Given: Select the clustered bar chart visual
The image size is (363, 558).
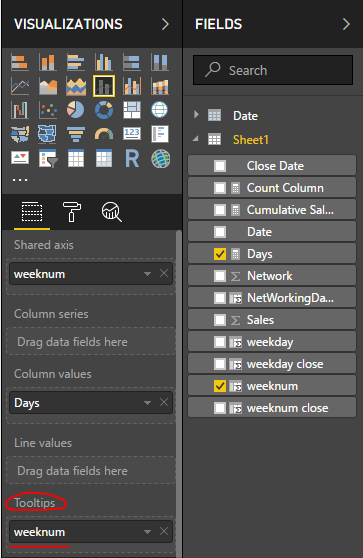Looking at the screenshot, I should (76, 62).
